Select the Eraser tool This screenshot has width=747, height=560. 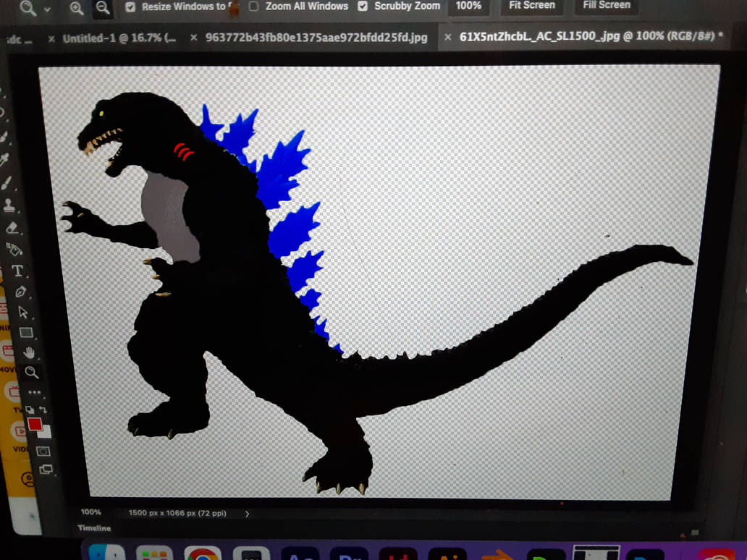tap(12, 228)
